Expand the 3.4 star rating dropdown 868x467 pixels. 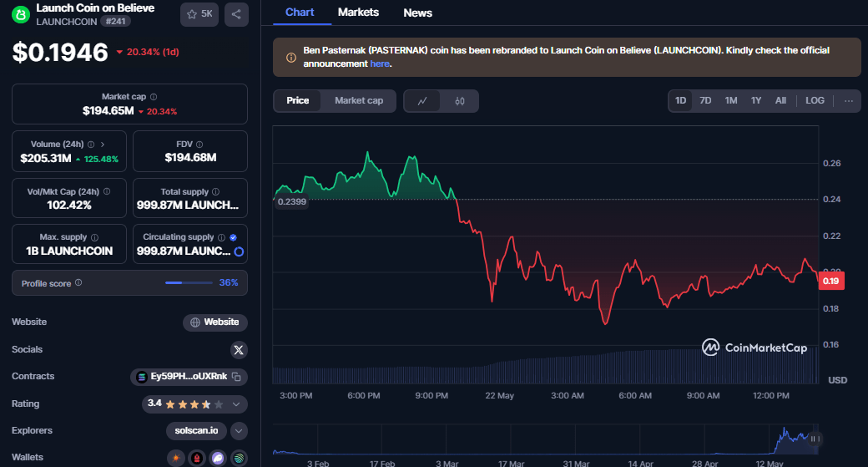pyautogui.click(x=236, y=404)
